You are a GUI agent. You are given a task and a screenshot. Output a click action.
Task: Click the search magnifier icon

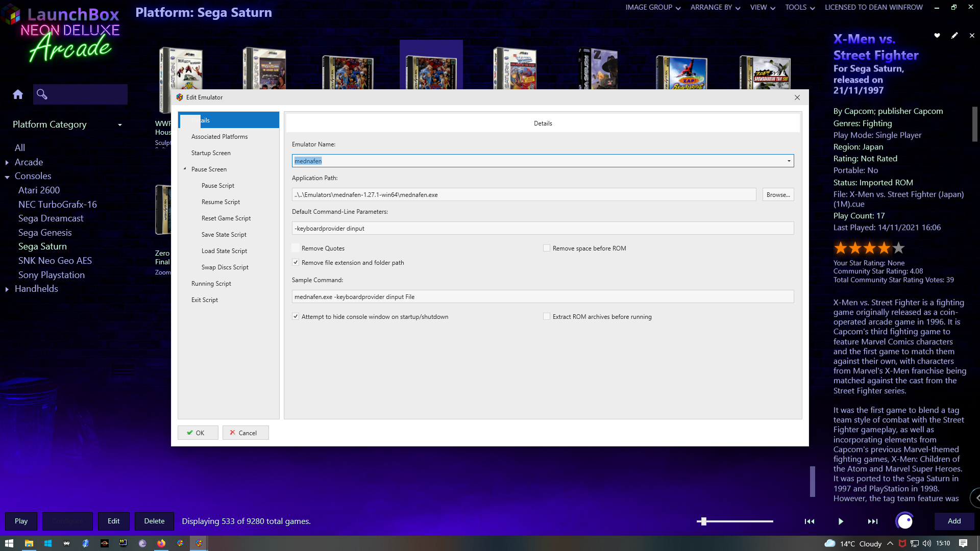point(42,94)
